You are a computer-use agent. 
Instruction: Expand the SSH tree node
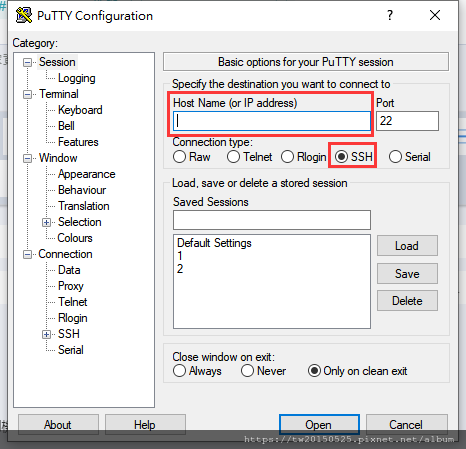47,334
